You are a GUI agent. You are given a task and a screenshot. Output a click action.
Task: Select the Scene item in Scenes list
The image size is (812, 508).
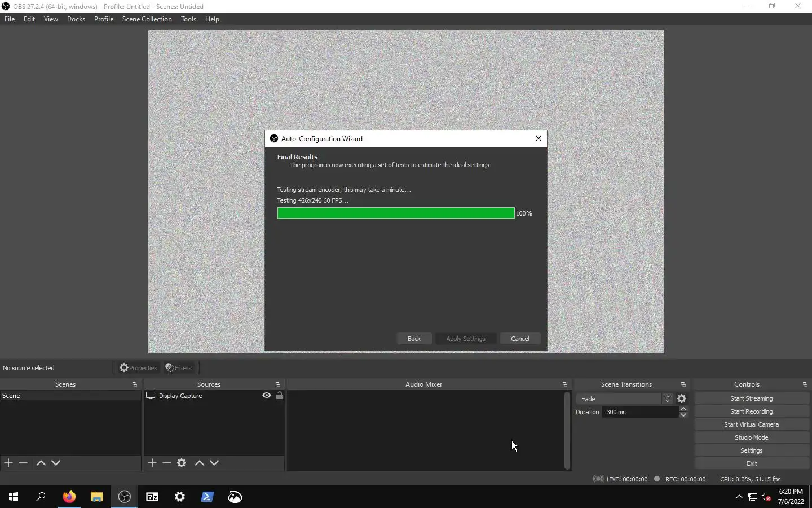click(70, 396)
